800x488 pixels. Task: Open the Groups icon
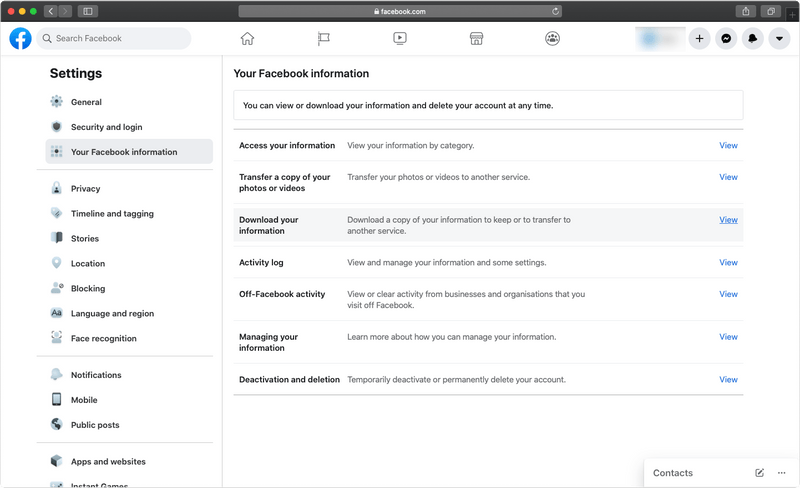tap(553, 38)
